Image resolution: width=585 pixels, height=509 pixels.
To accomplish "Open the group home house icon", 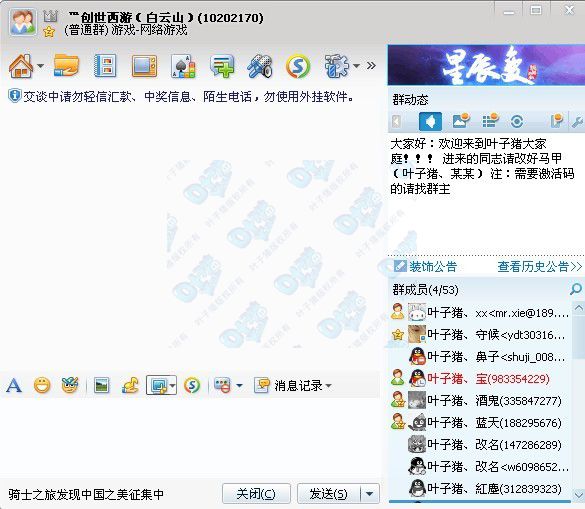I will click(x=21, y=66).
